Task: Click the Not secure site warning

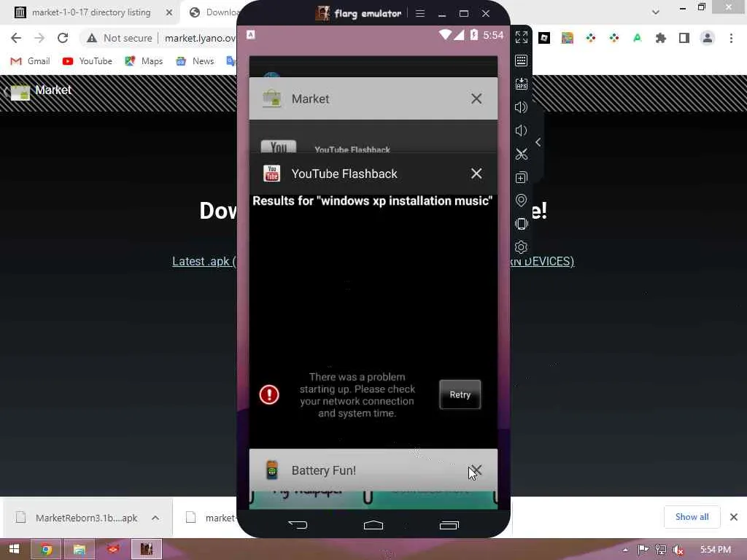Action: [120, 38]
